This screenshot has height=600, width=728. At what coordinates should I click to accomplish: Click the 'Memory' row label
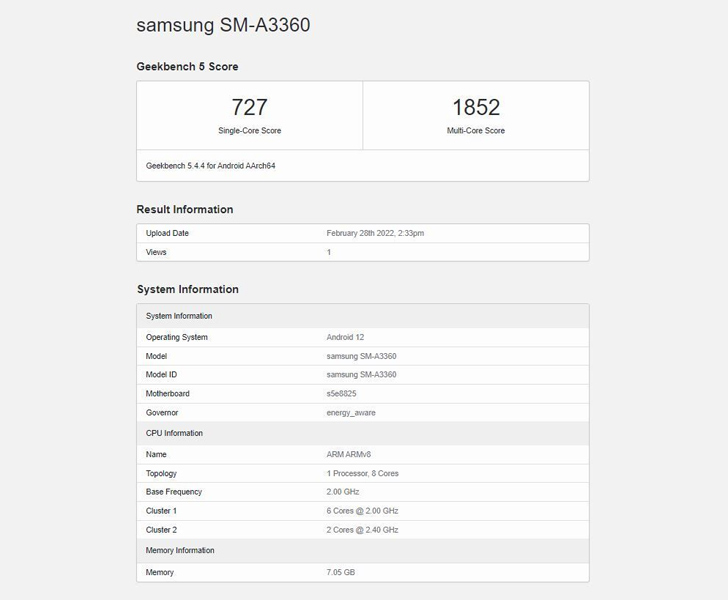[160, 573]
